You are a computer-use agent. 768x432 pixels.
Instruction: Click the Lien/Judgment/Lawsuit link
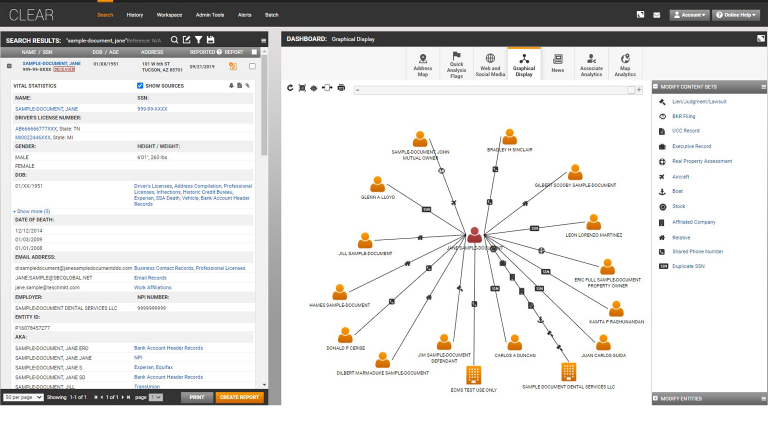coord(698,102)
